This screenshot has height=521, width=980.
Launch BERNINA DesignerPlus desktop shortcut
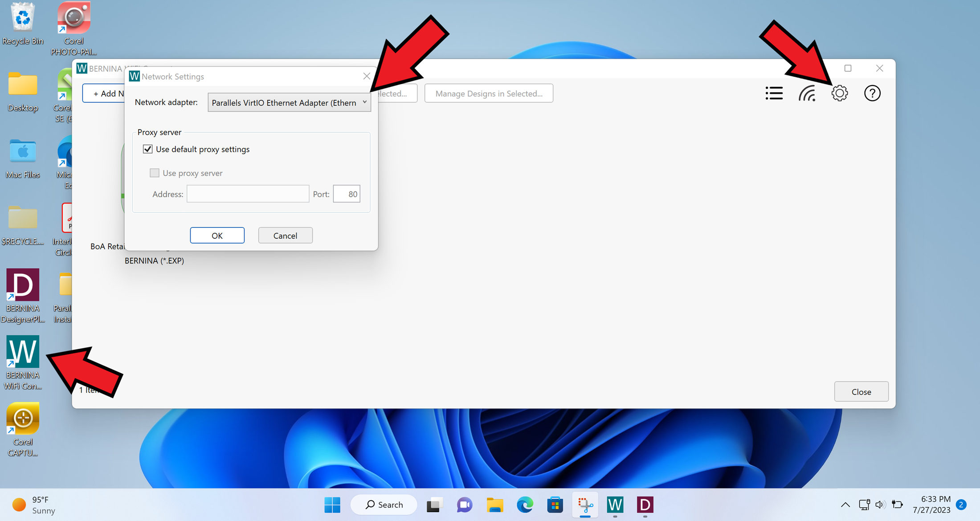click(x=23, y=296)
